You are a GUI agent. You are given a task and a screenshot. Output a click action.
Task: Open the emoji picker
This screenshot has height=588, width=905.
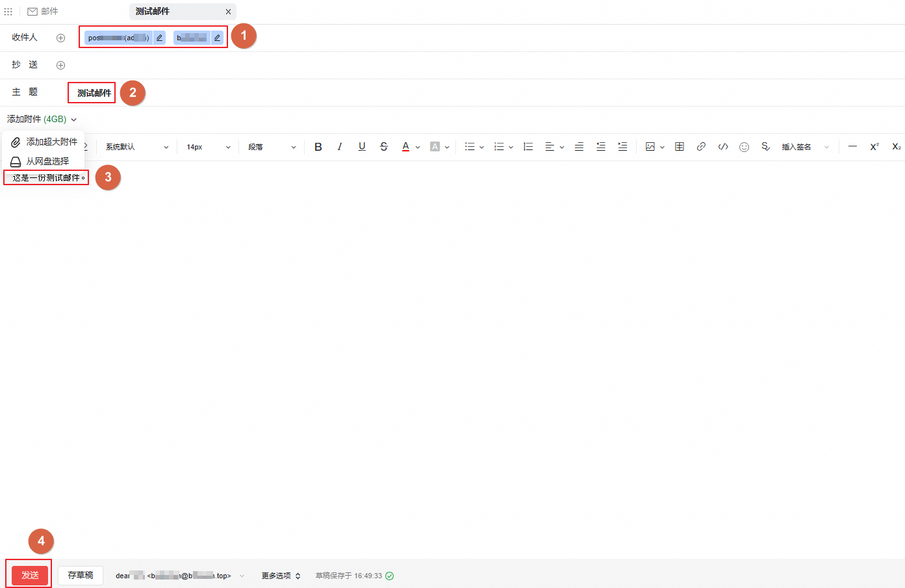(745, 147)
